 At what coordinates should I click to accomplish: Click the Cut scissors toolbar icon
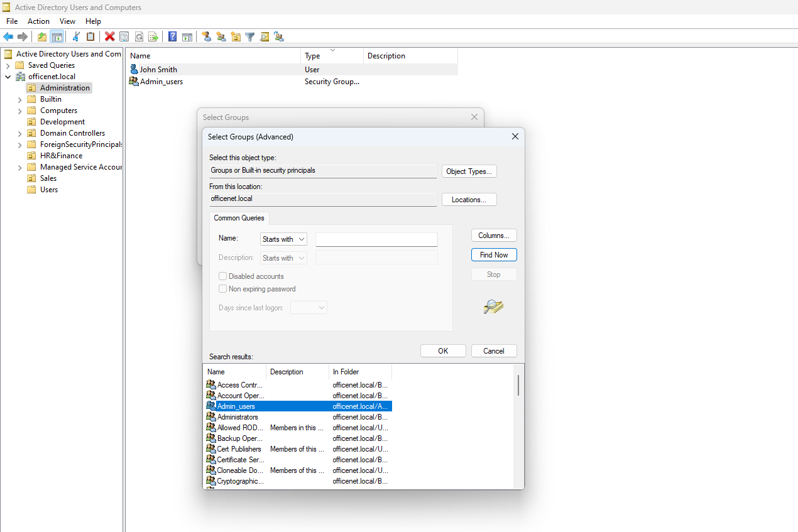click(76, 36)
